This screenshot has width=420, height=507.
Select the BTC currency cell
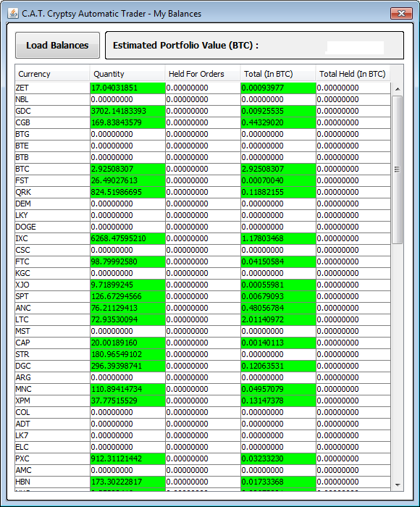point(52,169)
